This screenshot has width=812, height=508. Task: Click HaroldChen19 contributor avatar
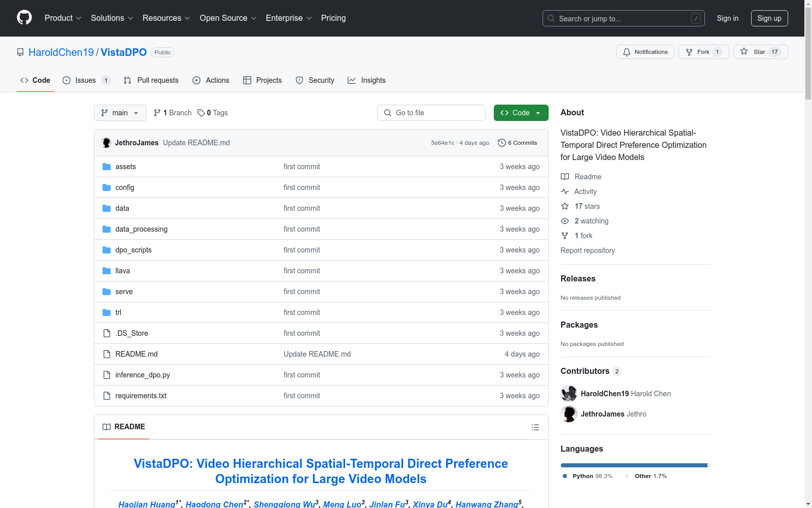569,394
